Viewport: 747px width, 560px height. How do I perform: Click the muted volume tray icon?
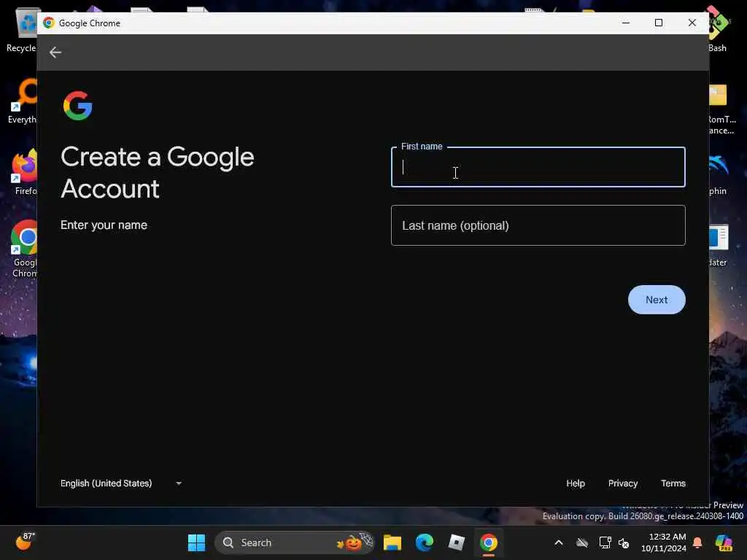(624, 542)
